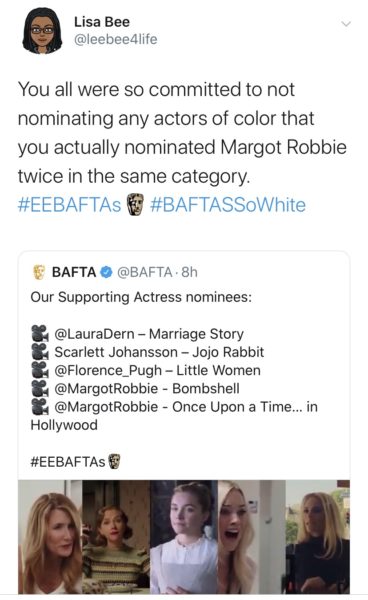
Task: Open the @BAFTA handle in the quoted tweet
Action: coord(144,272)
